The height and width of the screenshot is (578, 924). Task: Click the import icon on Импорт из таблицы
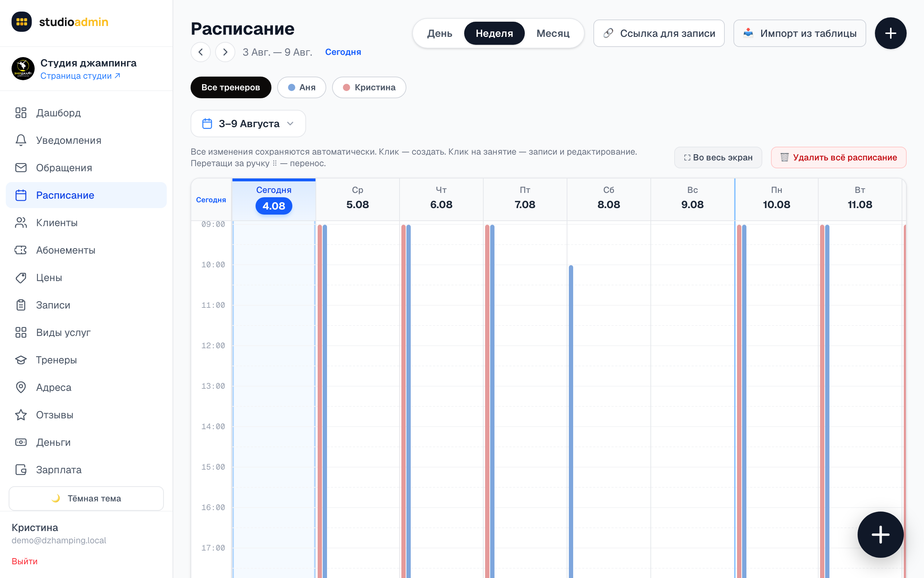748,33
